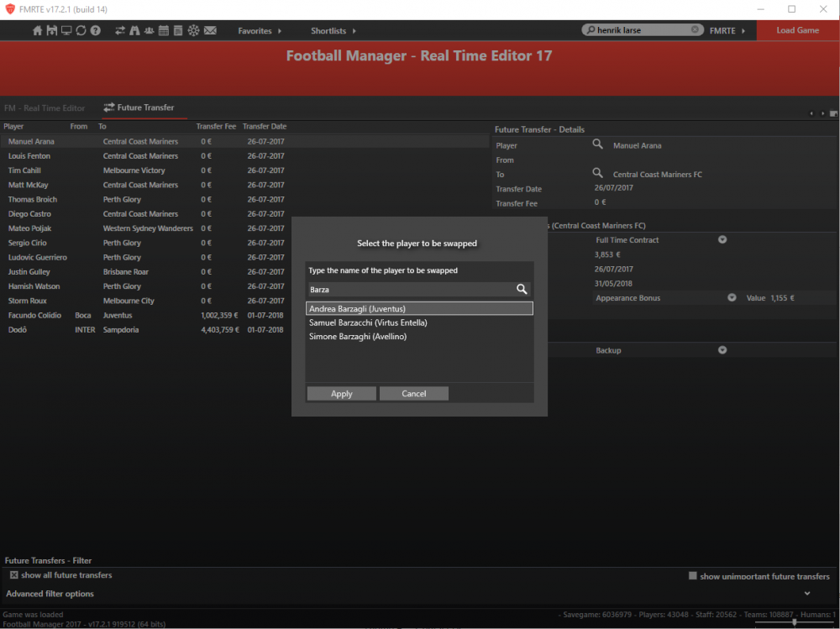The image size is (840, 629).
Task: Select Samuel Barzacchi (Virtus Entella) result
Action: coord(419,322)
